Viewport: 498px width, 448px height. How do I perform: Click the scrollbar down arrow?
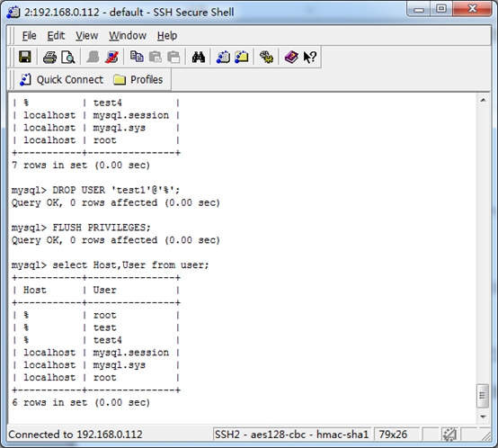click(483, 417)
